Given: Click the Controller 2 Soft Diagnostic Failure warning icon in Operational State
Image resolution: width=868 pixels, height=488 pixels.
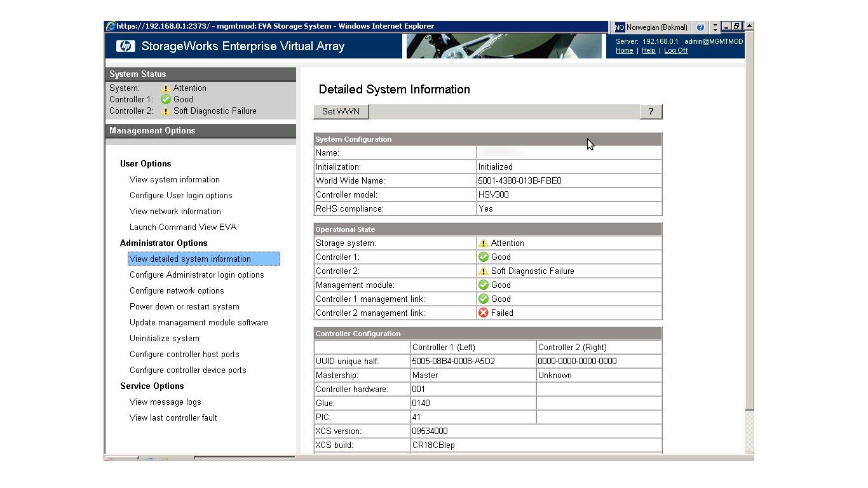Looking at the screenshot, I should click(484, 271).
